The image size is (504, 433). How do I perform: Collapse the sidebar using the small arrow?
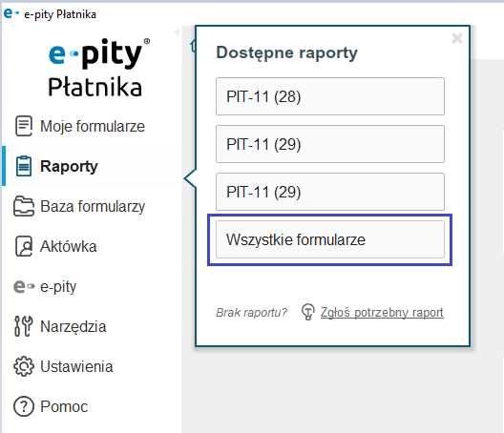[177, 31]
